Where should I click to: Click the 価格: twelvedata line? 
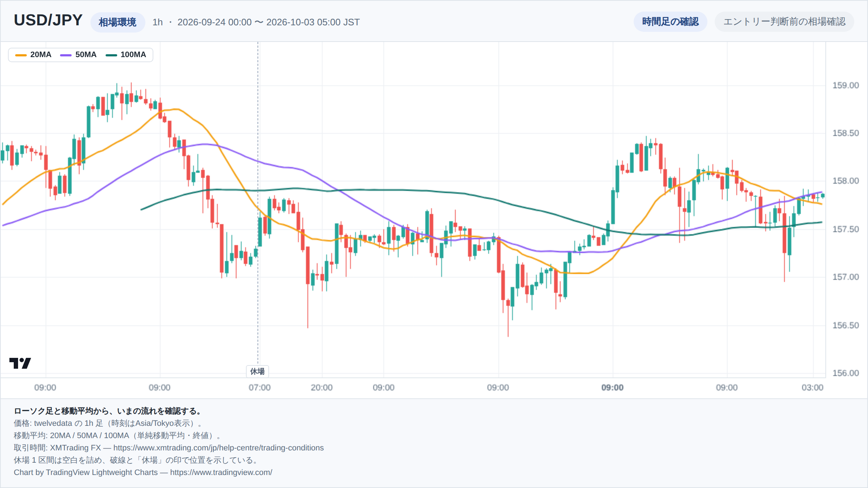pyautogui.click(x=110, y=423)
